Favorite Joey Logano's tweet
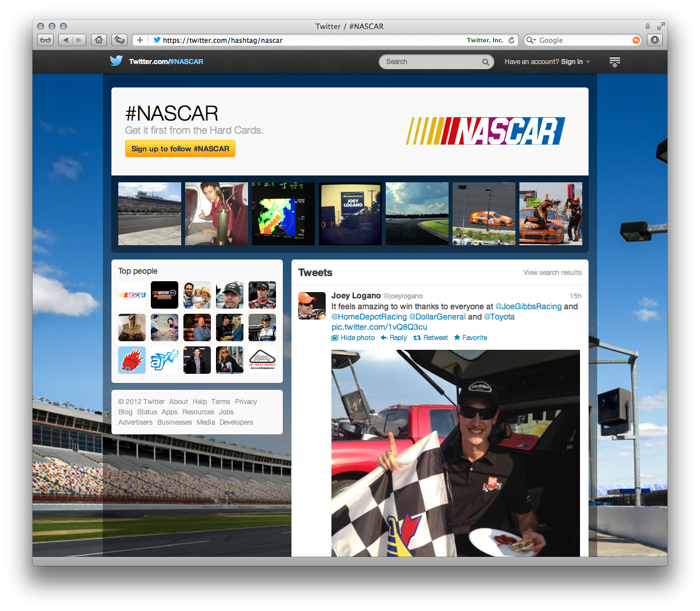This screenshot has width=700, height=611. (x=470, y=338)
